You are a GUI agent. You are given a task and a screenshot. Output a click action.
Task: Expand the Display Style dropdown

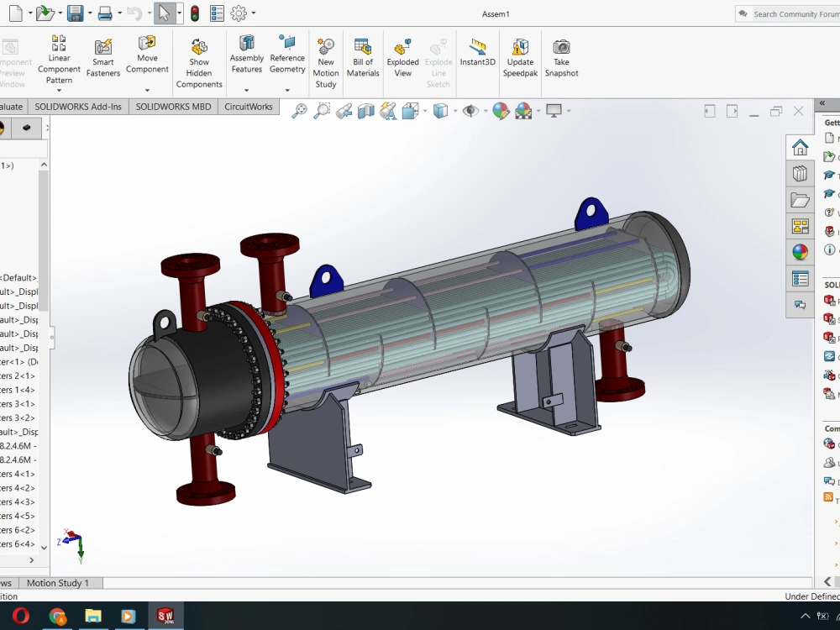point(455,112)
